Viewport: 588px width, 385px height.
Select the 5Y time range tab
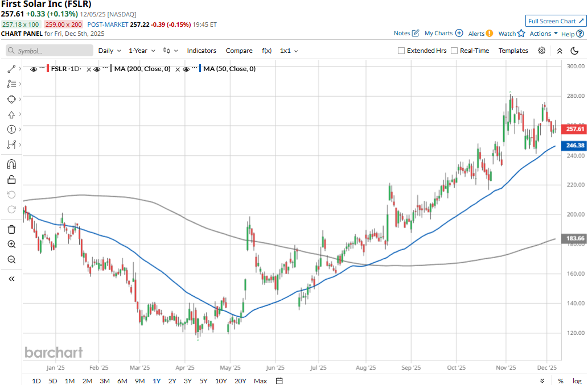tap(203, 380)
